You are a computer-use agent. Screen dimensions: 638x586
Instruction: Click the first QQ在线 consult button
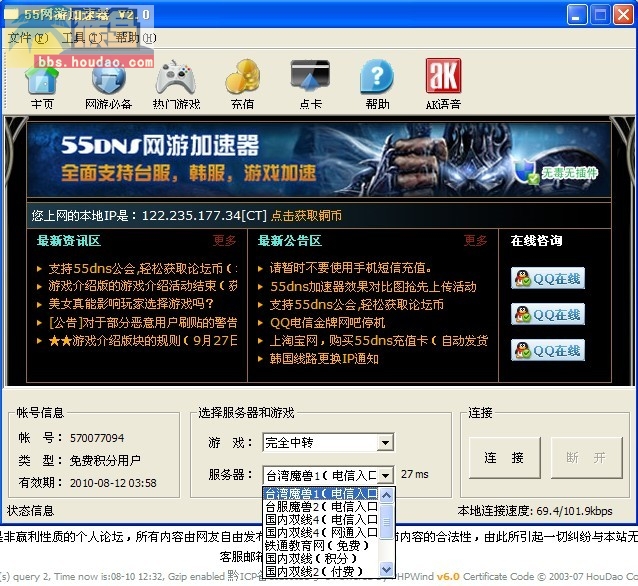[x=548, y=278]
